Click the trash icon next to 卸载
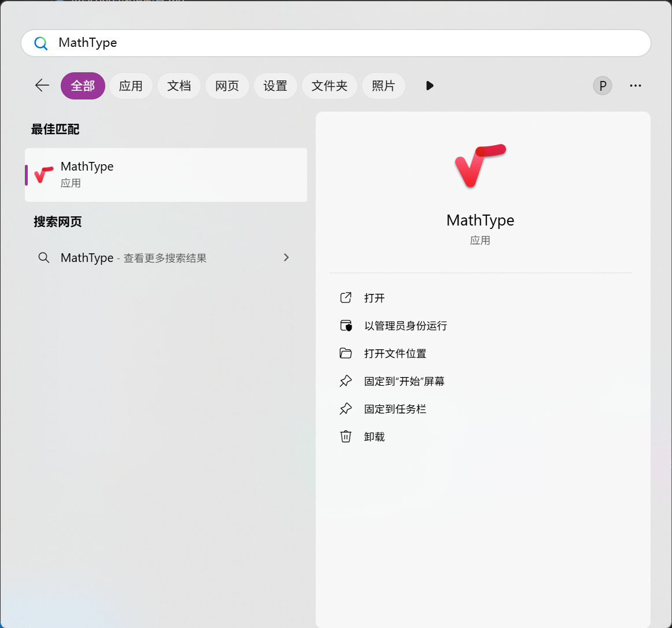Screen dimensions: 672x628 click(346, 437)
